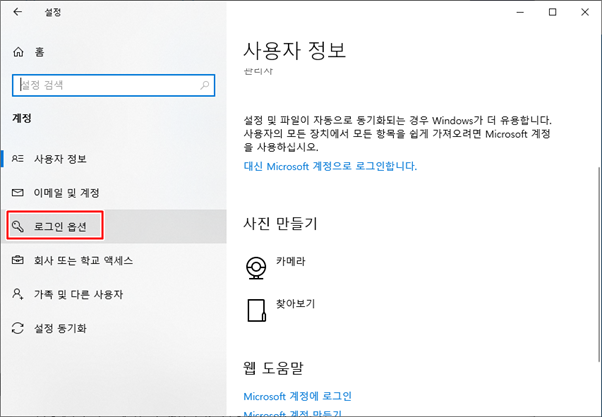Click the 웹 도움말 section heading
The height and width of the screenshot is (417, 602).
click(x=273, y=368)
